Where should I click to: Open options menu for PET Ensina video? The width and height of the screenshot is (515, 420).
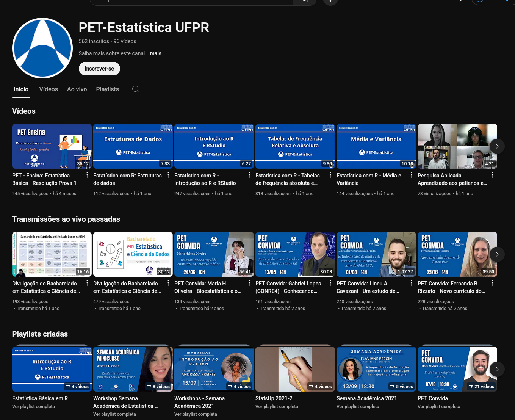[87, 175]
